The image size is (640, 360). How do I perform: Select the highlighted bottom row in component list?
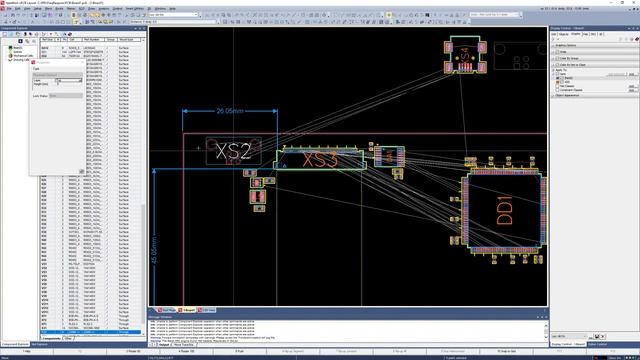point(91,332)
